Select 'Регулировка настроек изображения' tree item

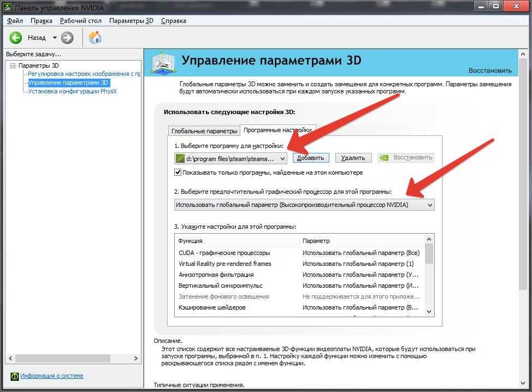[x=84, y=74]
